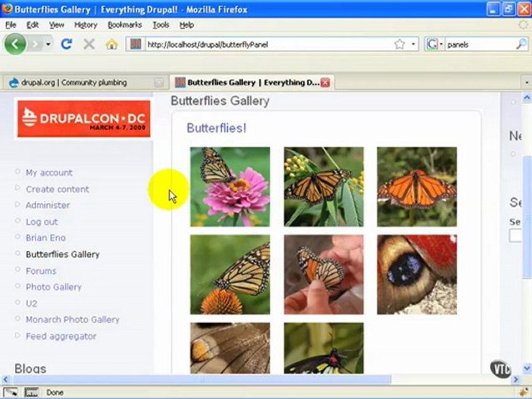The height and width of the screenshot is (399, 532).
Task: Open the File menu
Action: [x=11, y=25]
